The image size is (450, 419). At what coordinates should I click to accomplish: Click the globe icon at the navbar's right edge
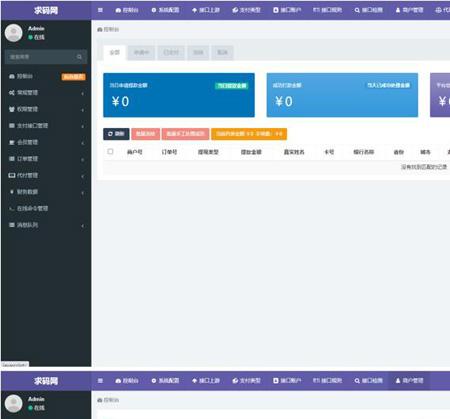click(x=438, y=10)
